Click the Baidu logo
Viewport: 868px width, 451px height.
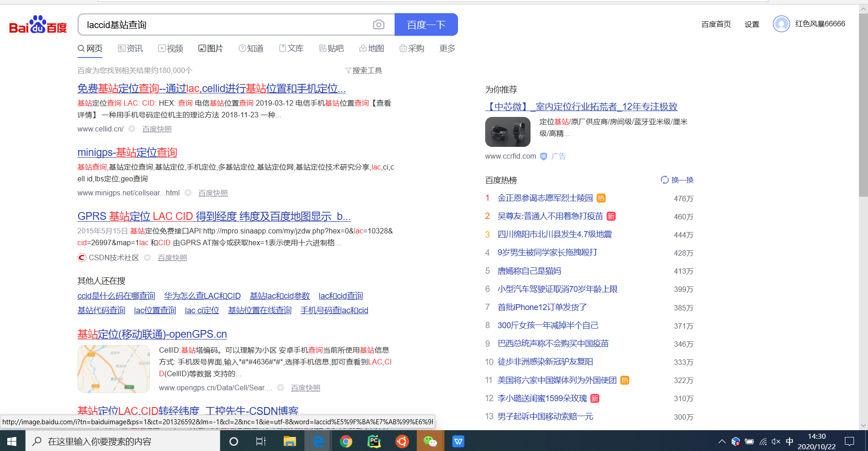coord(38,25)
